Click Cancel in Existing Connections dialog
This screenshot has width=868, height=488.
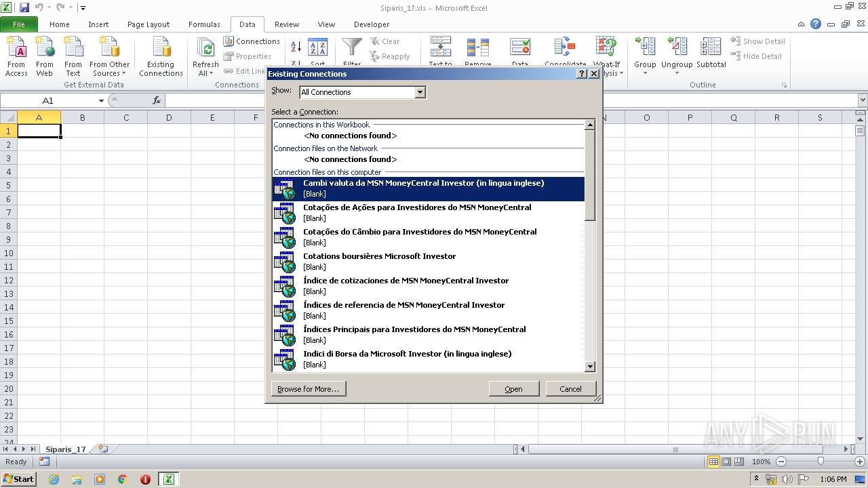click(570, 389)
